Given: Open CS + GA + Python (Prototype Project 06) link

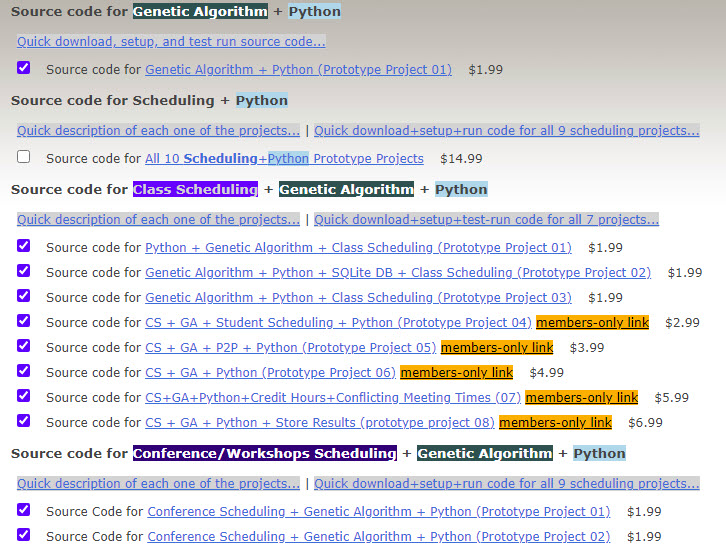Looking at the screenshot, I should click(270, 373).
